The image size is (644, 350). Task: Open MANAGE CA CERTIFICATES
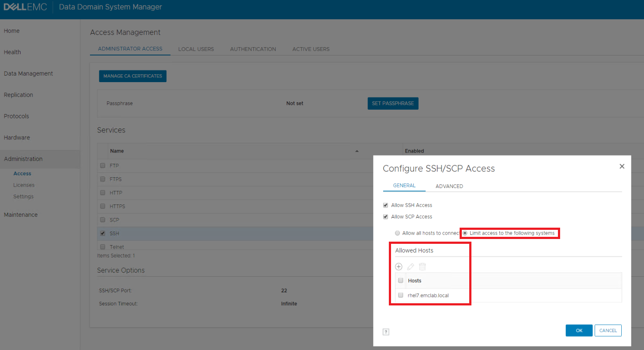132,76
